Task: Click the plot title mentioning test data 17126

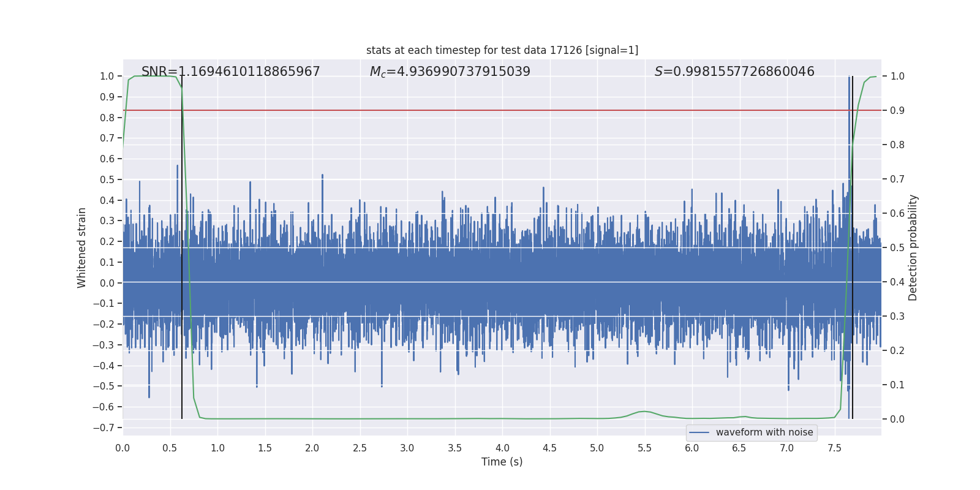Action: pyautogui.click(x=502, y=50)
